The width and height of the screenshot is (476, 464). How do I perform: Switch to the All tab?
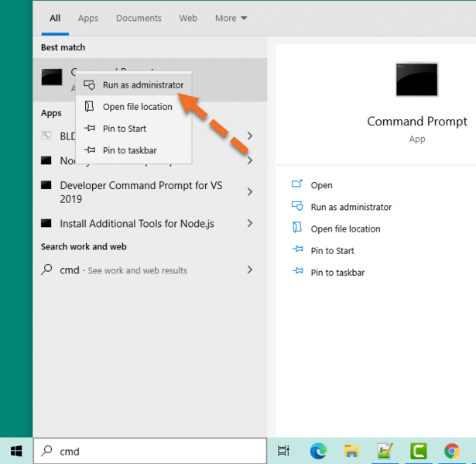pos(55,19)
